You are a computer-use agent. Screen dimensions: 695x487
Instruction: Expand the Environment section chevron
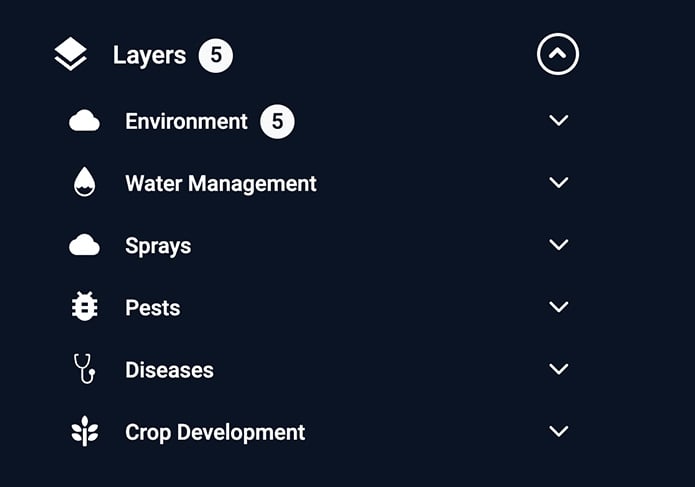tap(558, 120)
